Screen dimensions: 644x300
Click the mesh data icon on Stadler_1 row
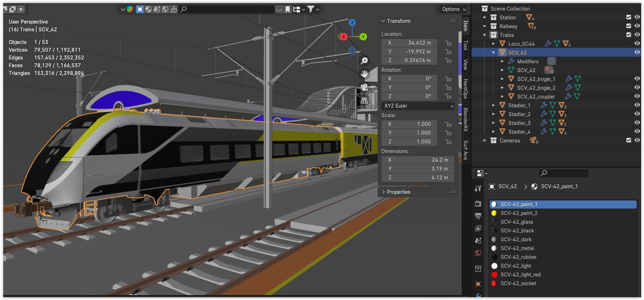pos(553,105)
